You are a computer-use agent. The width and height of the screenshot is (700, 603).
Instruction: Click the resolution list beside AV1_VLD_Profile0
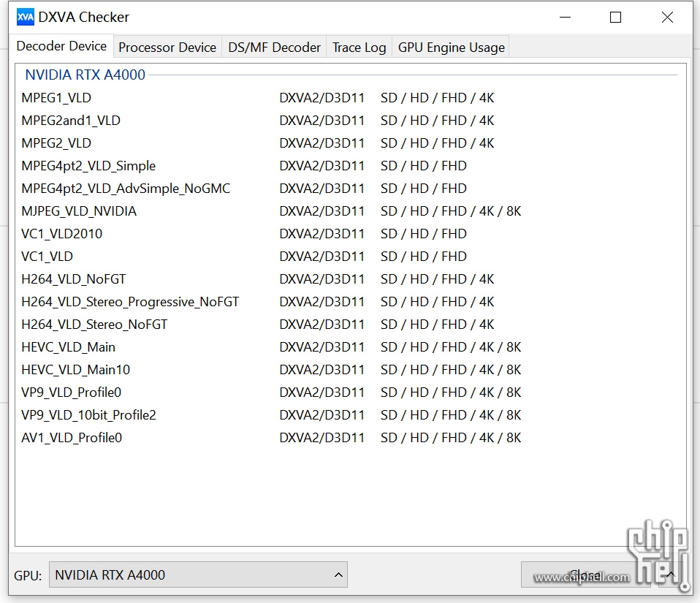coord(451,439)
